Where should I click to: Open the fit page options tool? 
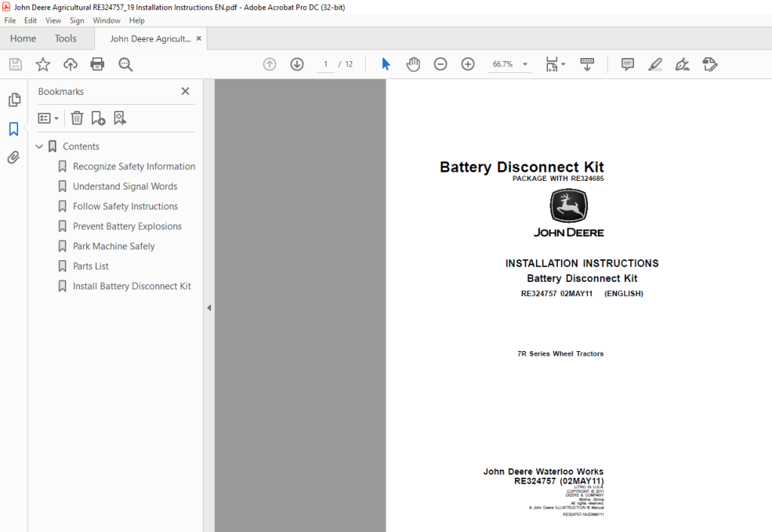click(555, 65)
